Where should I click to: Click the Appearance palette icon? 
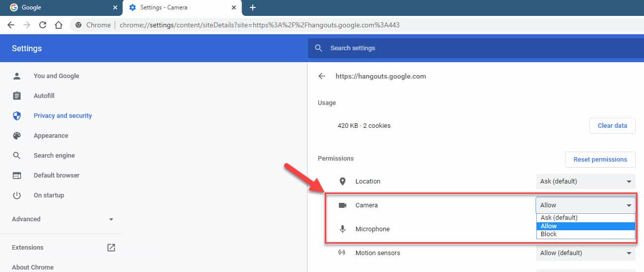[x=17, y=136]
